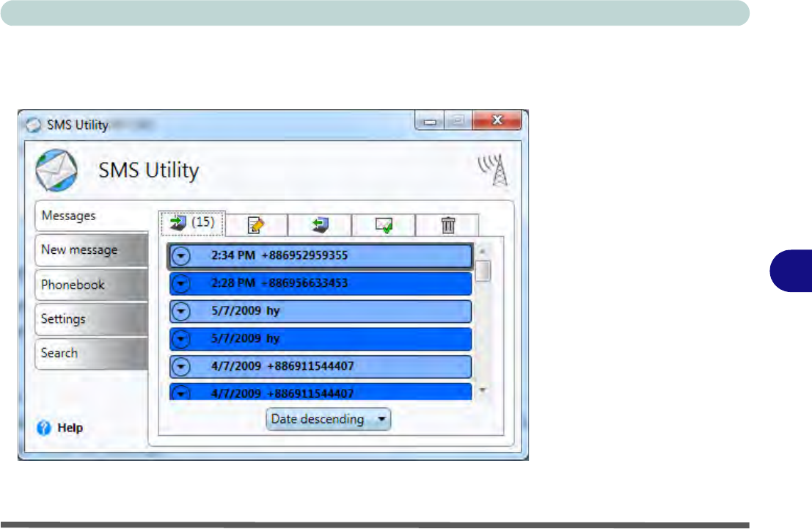Expand the first 5/7/2009 hy message
This screenshot has height=529, width=812.
tap(180, 311)
